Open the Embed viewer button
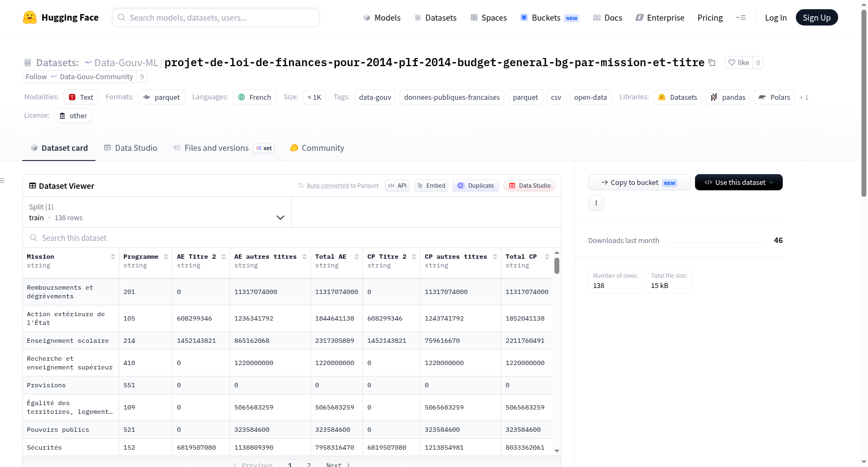Screen dimensions: 868x467 [x=431, y=185]
